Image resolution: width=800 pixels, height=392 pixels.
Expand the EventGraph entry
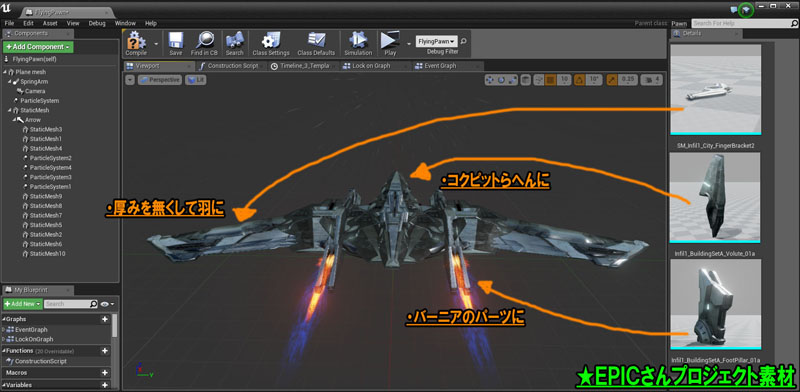(x=5, y=330)
